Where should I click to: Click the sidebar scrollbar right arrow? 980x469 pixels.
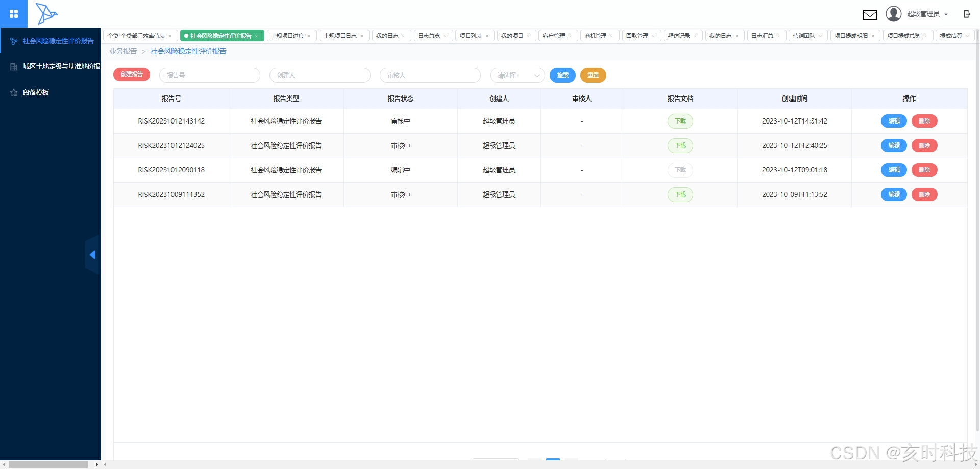click(x=97, y=465)
